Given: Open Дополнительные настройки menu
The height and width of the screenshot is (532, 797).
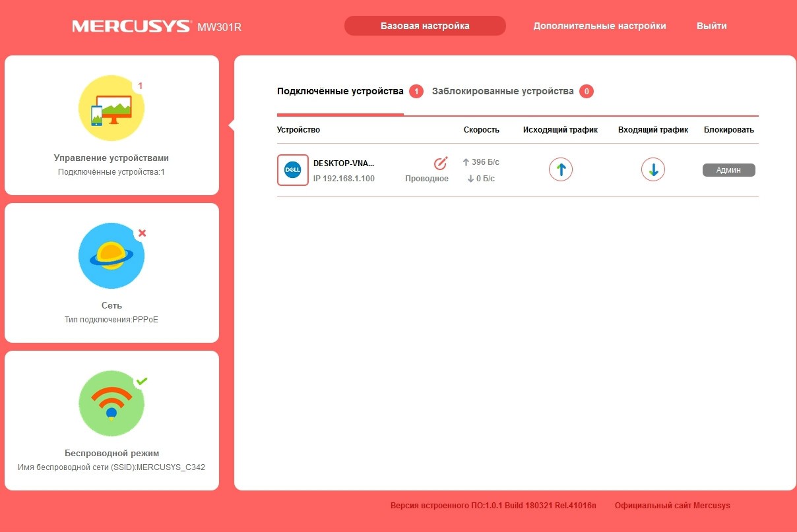Looking at the screenshot, I should pos(599,26).
